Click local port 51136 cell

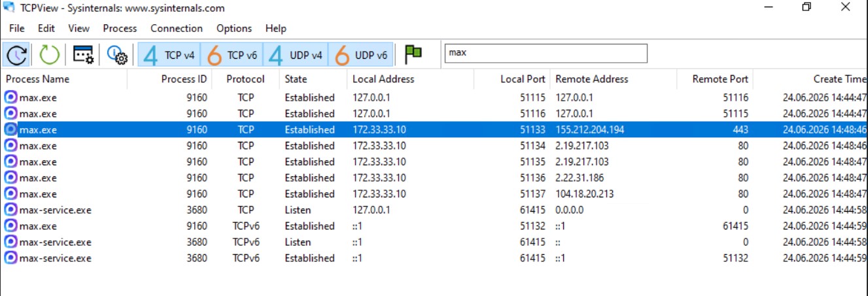pos(532,178)
